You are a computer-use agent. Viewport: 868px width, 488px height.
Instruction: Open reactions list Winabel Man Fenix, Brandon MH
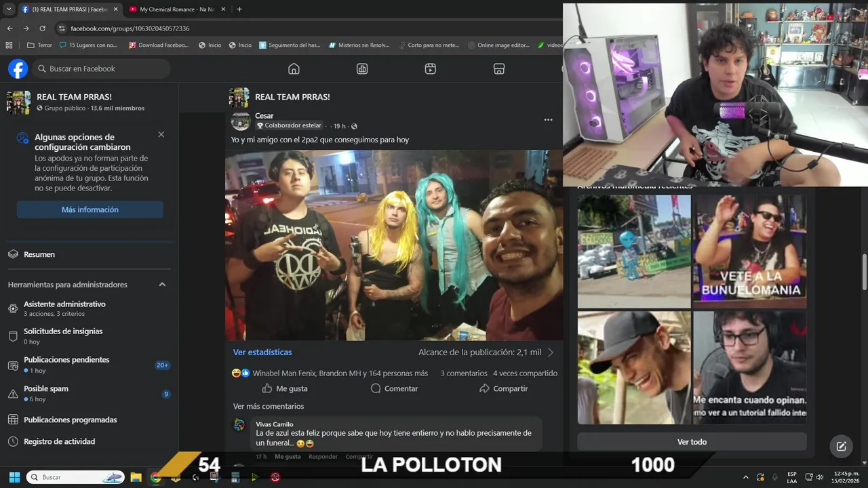coord(340,373)
